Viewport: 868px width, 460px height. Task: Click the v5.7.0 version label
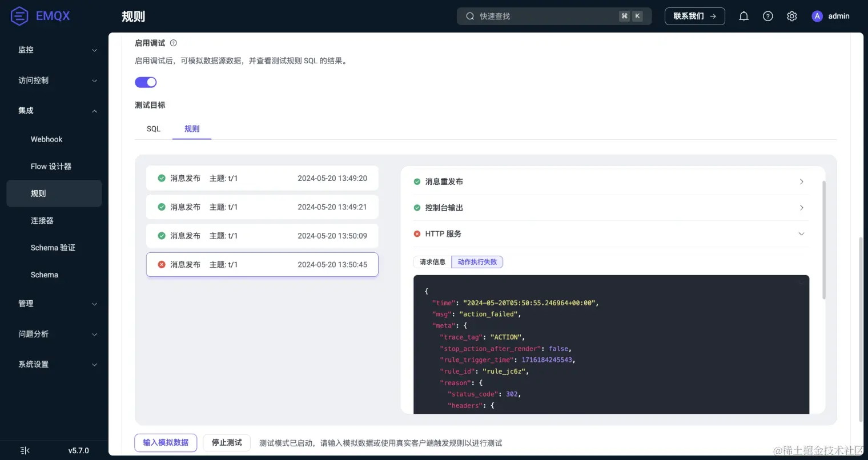(x=79, y=450)
